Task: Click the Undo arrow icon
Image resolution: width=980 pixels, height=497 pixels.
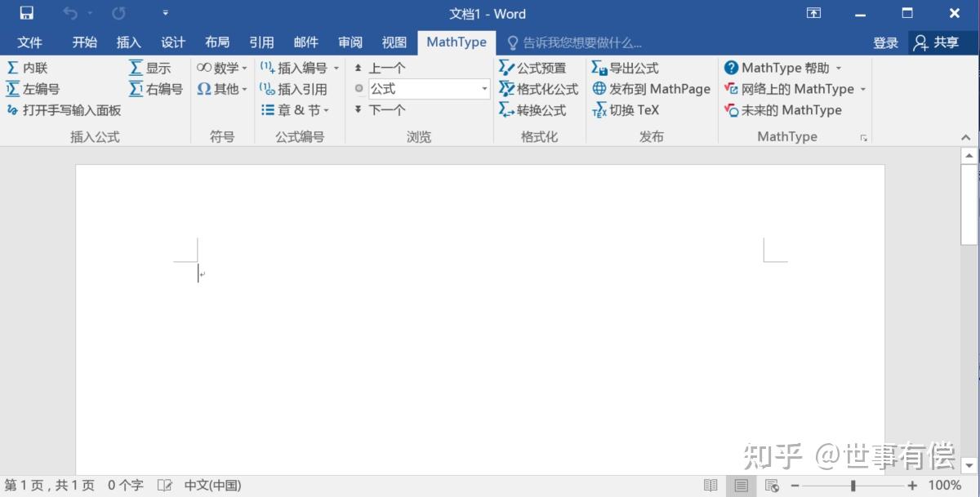Action: [x=70, y=13]
